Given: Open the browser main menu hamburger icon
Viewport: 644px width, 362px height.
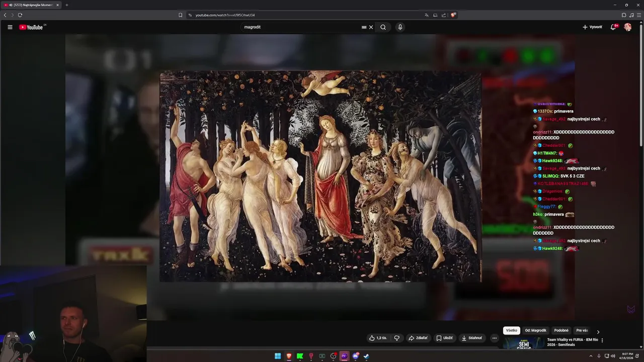Looking at the screenshot, I should [639, 15].
